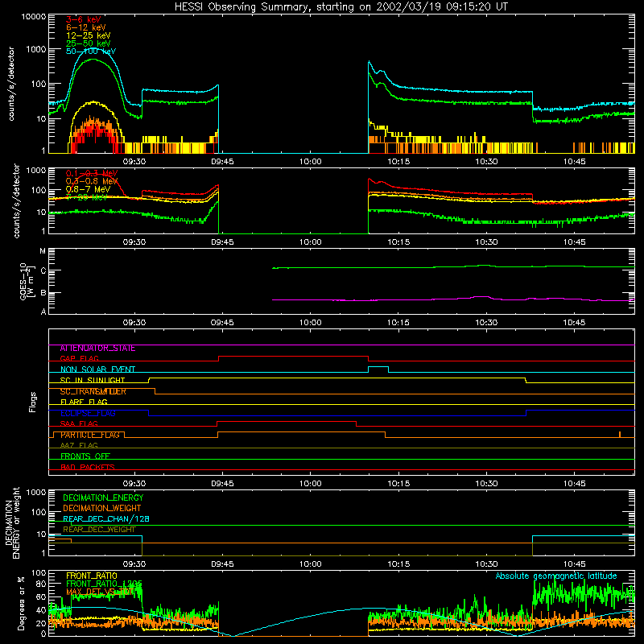Click the Absolute geomagnetic latitude label
Image resolution: width=644 pixels, height=644 pixels.
[x=556, y=576]
